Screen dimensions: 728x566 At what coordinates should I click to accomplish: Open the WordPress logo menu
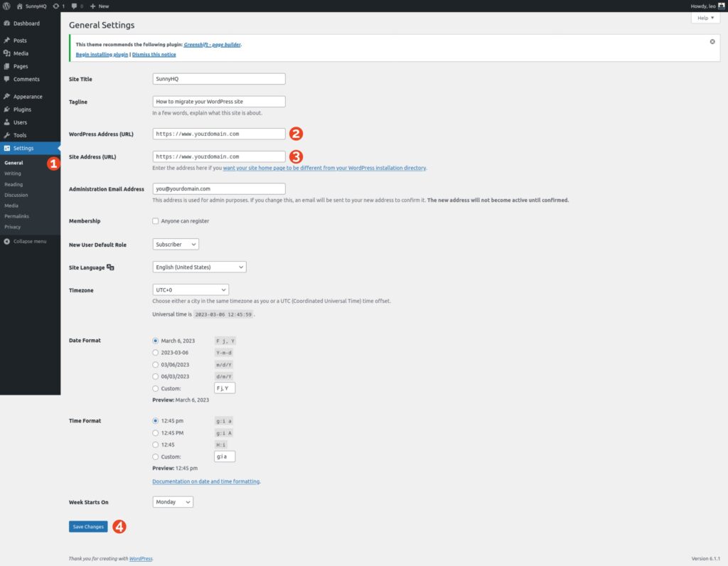tap(6, 6)
